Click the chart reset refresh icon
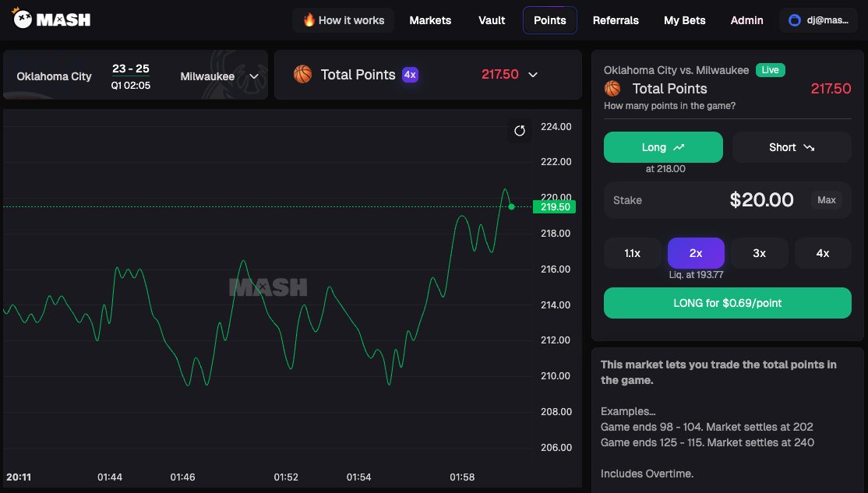The image size is (868, 493). coord(519,131)
